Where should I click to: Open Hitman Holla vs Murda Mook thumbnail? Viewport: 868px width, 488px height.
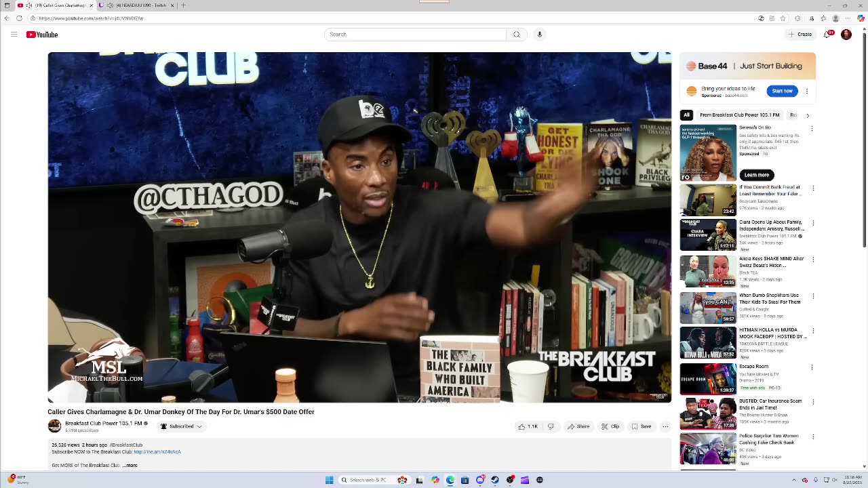708,343
